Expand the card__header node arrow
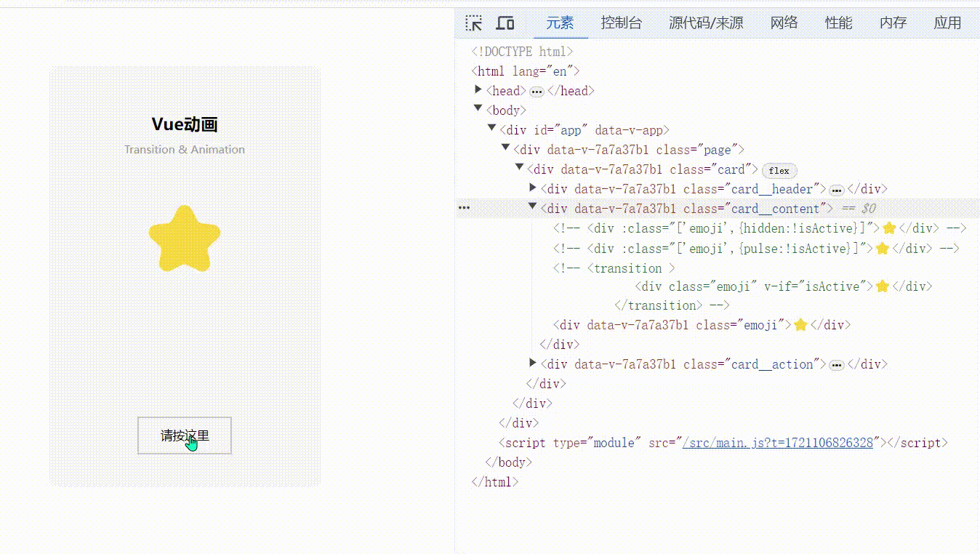980x554 pixels. point(533,188)
